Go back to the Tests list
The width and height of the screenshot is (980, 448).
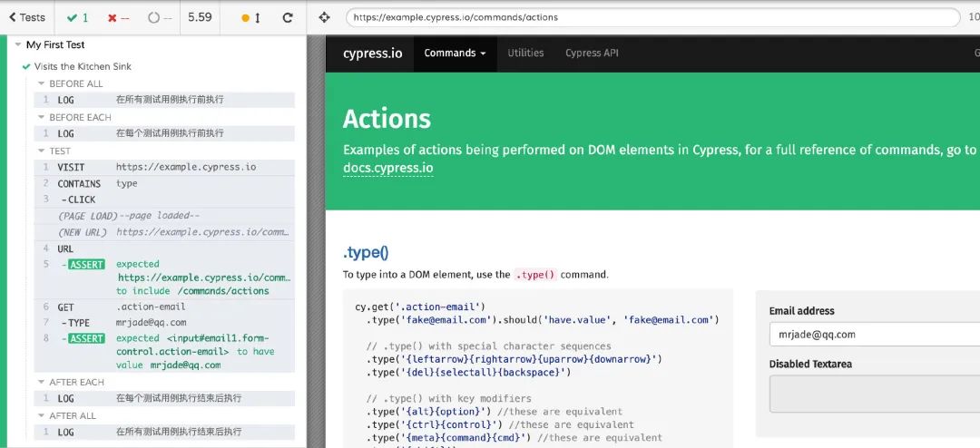click(x=27, y=17)
